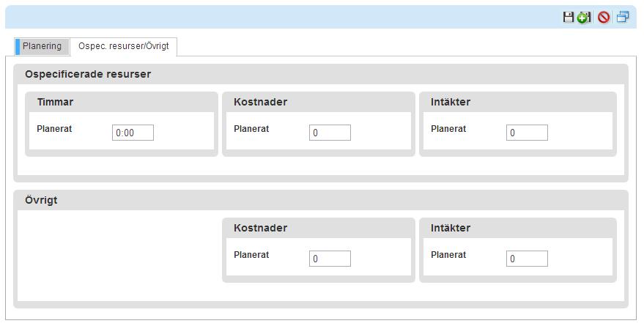Click the Kostnader heading in Ospecificerade resurser
This screenshot has height=326, width=644.
click(260, 102)
